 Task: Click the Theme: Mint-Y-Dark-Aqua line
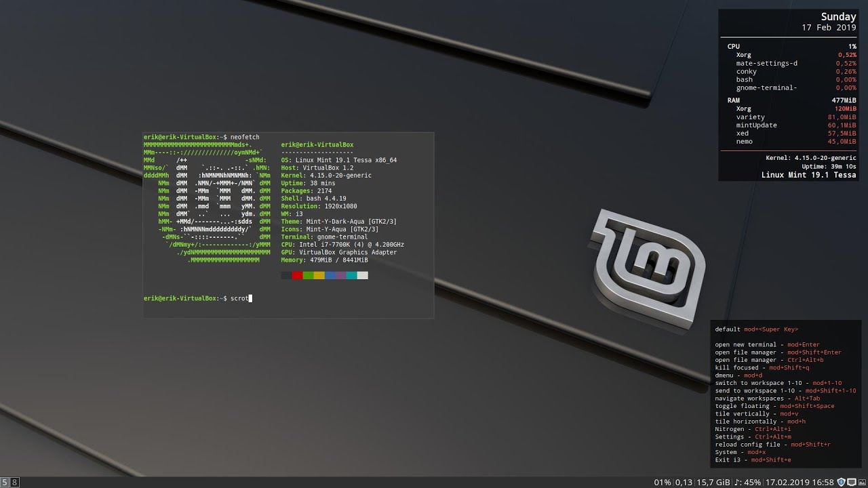[x=339, y=222]
